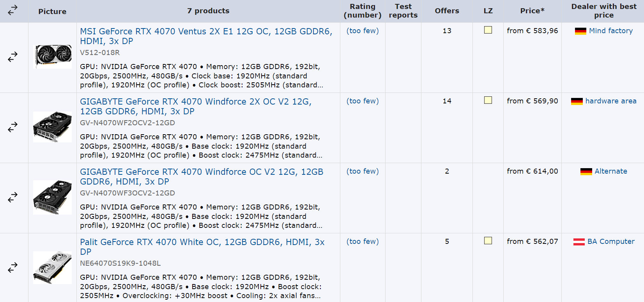Viewport: 644px width, 302px height.
Task: Open GIGABYTE RTX 4070 Windforce 2X OC V2 link
Action: tap(196, 107)
